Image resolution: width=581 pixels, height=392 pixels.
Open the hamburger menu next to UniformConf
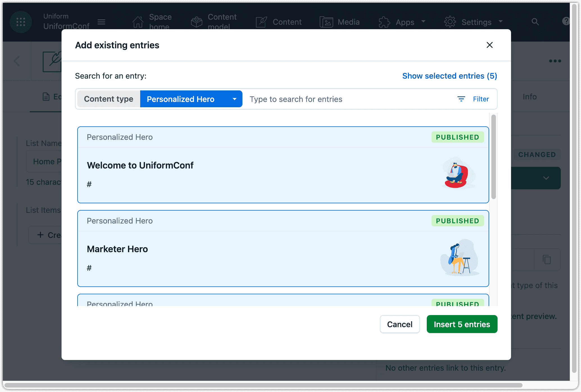coord(101,22)
